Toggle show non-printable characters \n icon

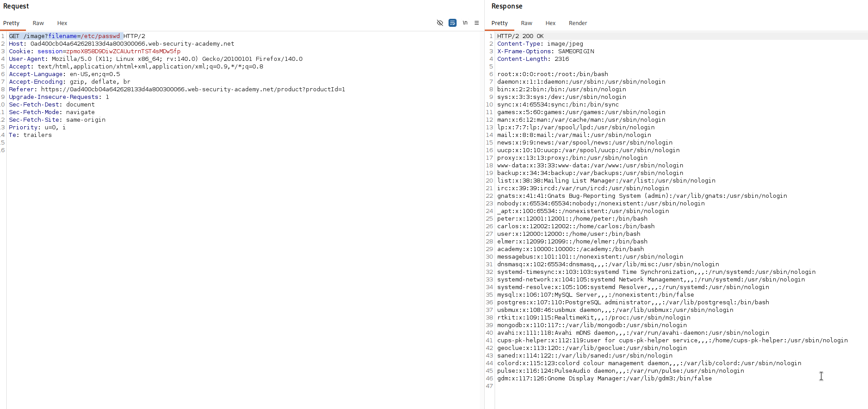[465, 23]
